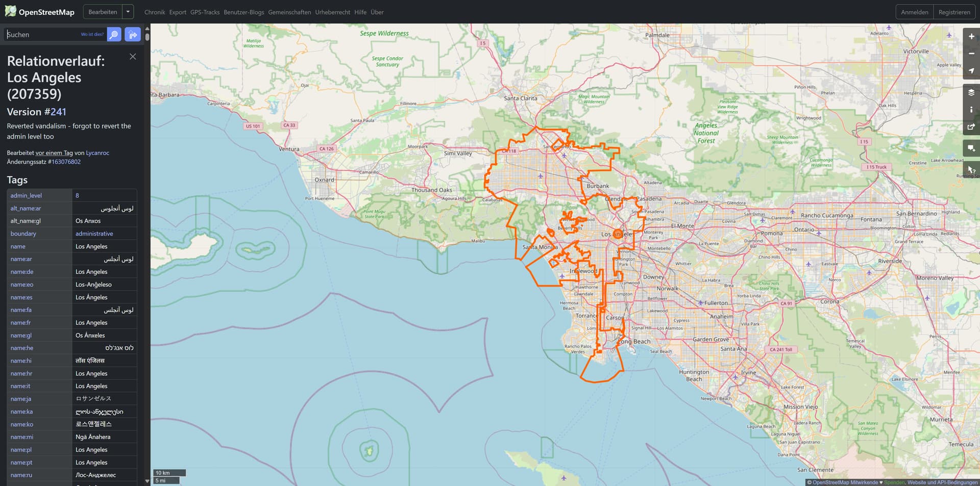Click the alt_name:ar tag key

pos(26,208)
